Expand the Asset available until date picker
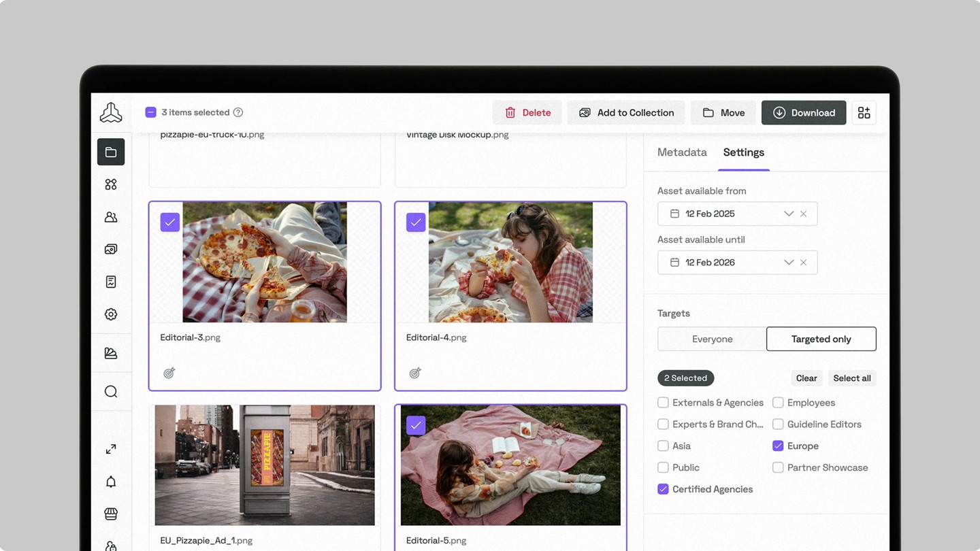Screen dimensions: 980x551 pos(788,262)
